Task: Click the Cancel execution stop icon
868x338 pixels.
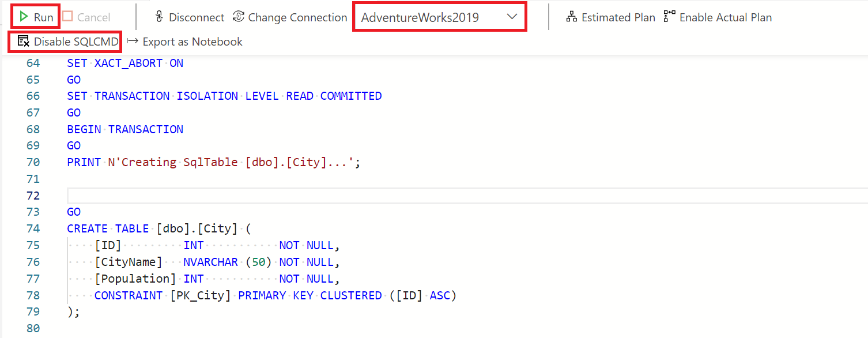Action: tap(66, 17)
